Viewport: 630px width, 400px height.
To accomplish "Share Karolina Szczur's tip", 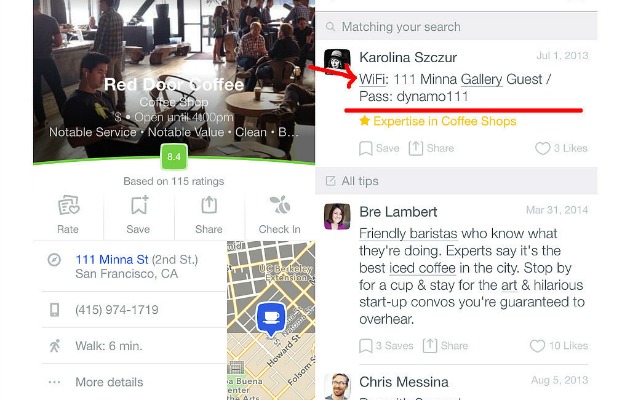I will click(x=415, y=148).
